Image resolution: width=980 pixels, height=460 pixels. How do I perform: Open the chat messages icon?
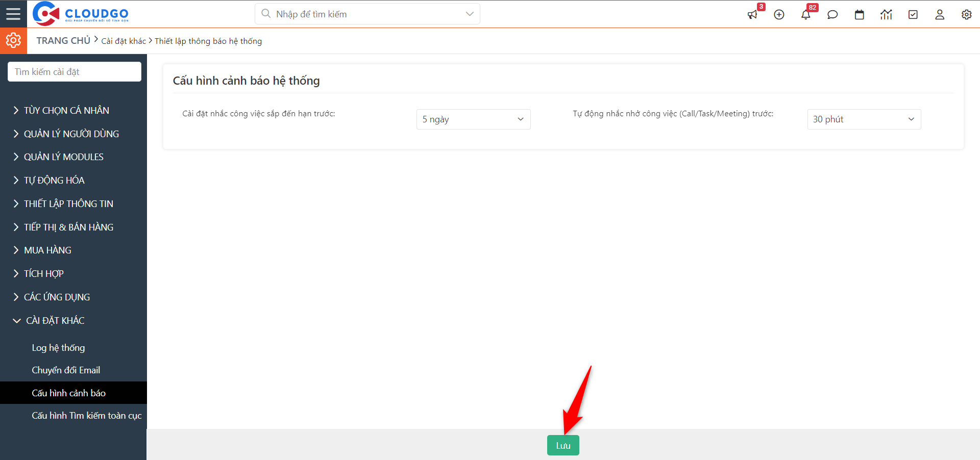(x=832, y=14)
